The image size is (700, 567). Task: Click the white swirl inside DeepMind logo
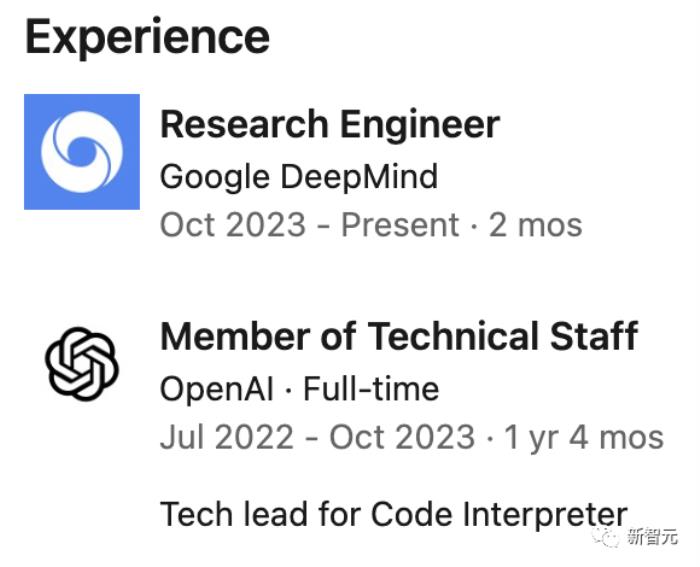(82, 152)
